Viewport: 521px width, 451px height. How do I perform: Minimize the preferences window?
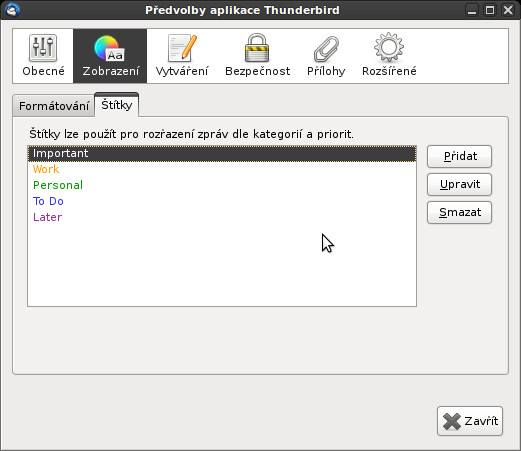[x=472, y=10]
